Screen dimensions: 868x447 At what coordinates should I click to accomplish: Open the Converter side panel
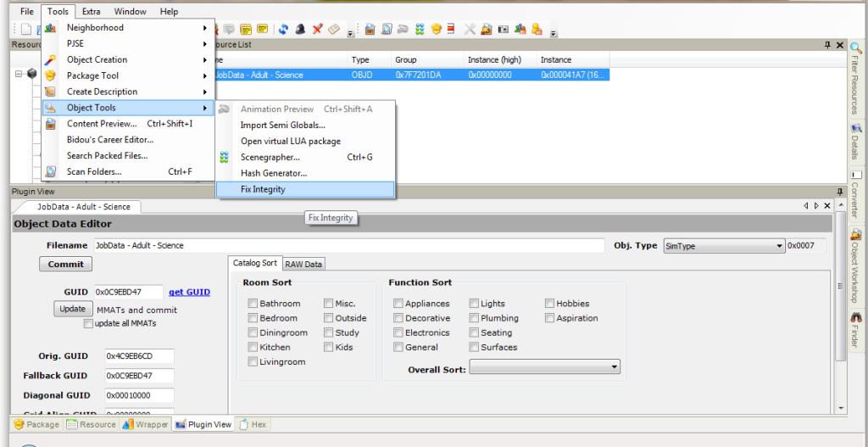pos(856,194)
